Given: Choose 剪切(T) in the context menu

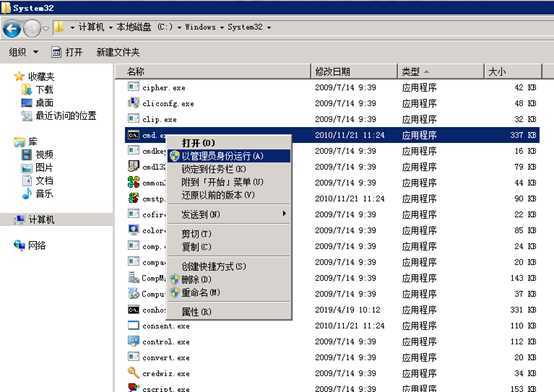Looking at the screenshot, I should (x=229, y=234).
